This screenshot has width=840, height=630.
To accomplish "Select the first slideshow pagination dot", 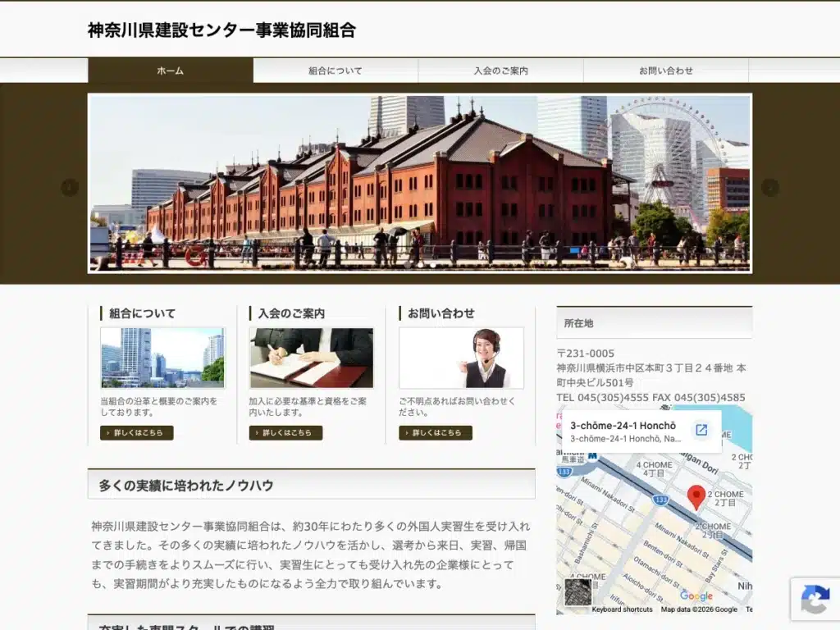I will [408, 265].
